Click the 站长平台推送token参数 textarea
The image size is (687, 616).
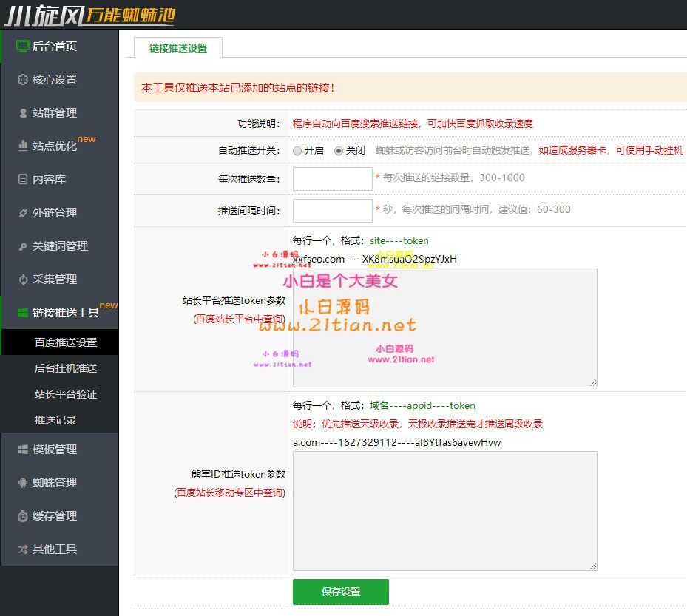[444, 328]
